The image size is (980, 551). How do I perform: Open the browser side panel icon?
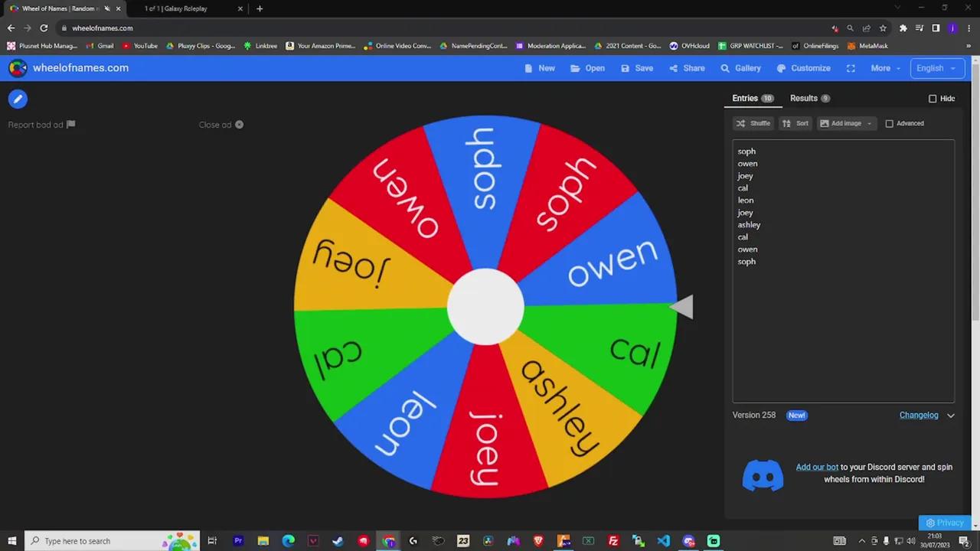point(936,28)
